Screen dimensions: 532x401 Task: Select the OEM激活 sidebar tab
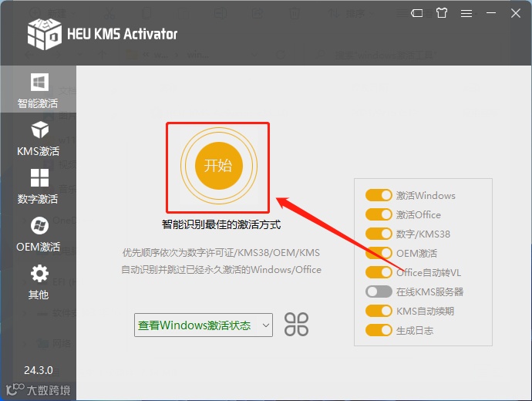click(38, 234)
